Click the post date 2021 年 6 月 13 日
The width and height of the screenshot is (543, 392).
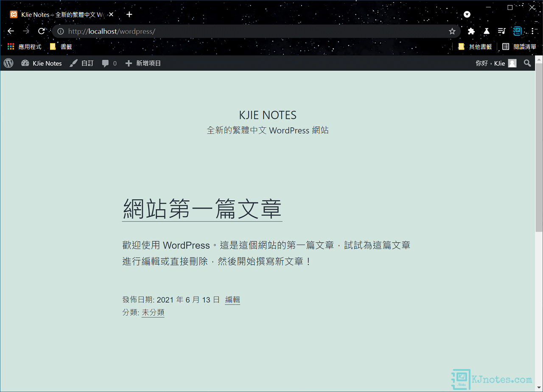coord(188,300)
